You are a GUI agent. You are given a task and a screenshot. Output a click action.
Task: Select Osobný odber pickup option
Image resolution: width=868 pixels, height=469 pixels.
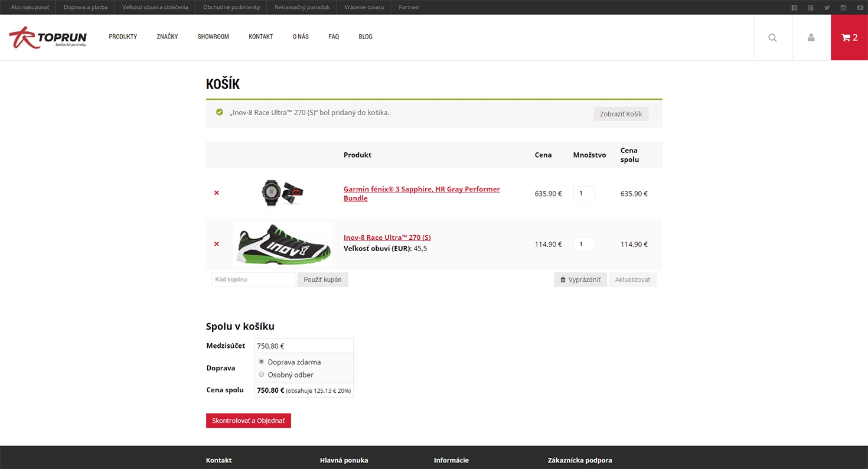tap(262, 374)
